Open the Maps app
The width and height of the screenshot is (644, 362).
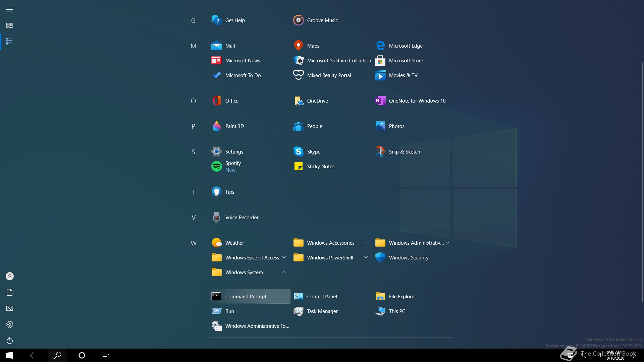(x=331, y=46)
